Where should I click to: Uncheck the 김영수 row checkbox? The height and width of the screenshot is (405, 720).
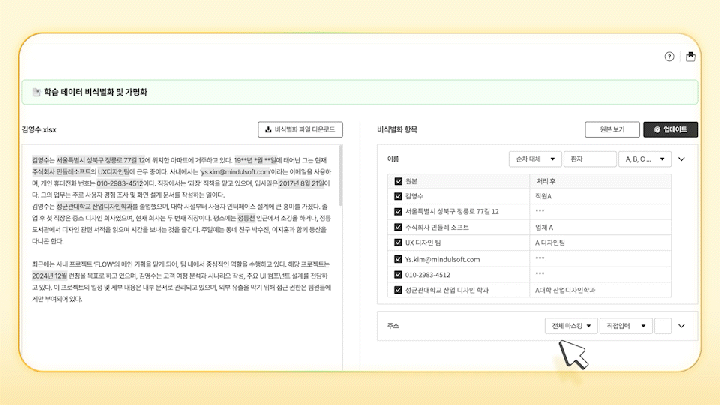coord(398,196)
